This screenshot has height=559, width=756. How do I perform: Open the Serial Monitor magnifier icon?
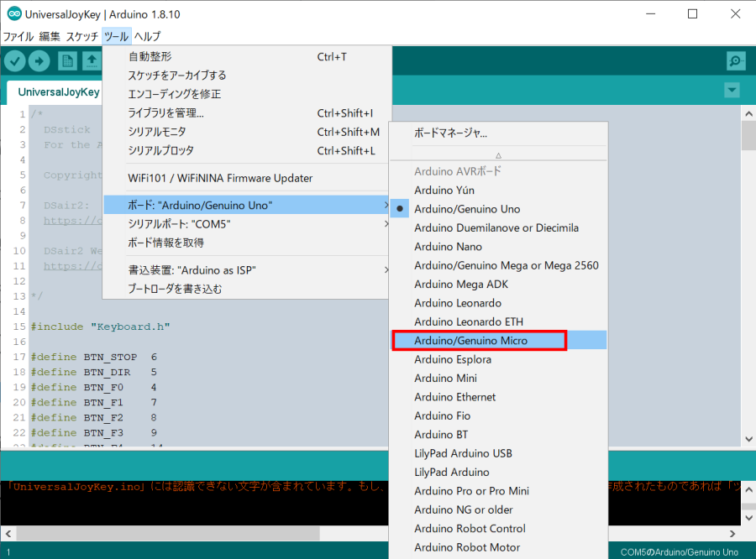736,60
